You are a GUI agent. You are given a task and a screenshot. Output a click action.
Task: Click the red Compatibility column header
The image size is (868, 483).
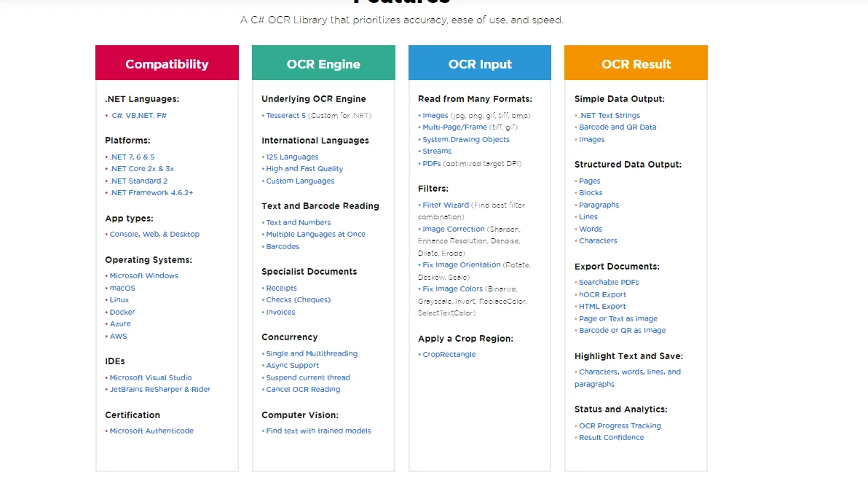[x=167, y=64]
